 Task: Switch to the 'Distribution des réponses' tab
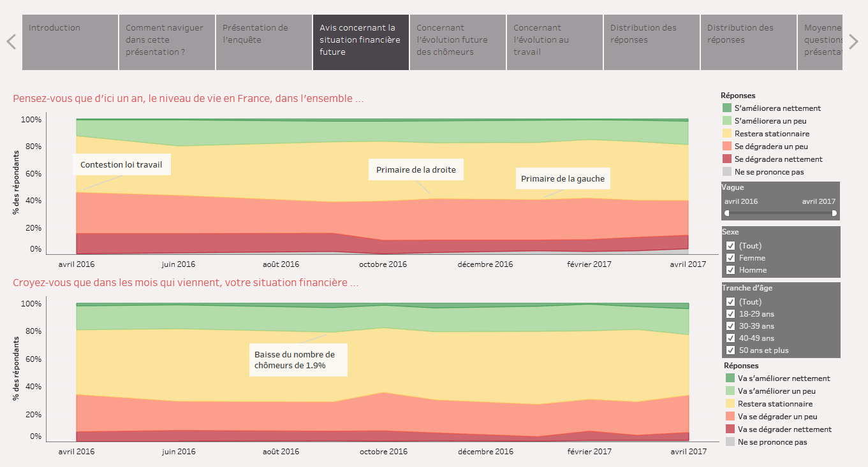click(651, 42)
